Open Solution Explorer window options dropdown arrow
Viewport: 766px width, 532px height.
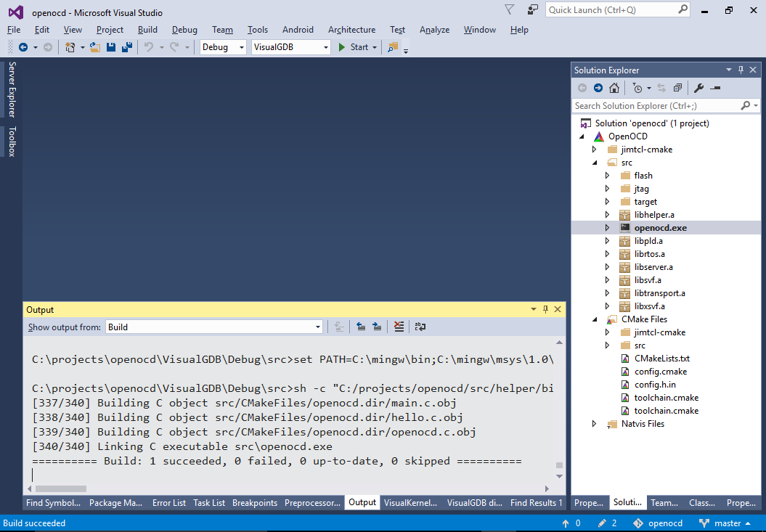(x=729, y=70)
